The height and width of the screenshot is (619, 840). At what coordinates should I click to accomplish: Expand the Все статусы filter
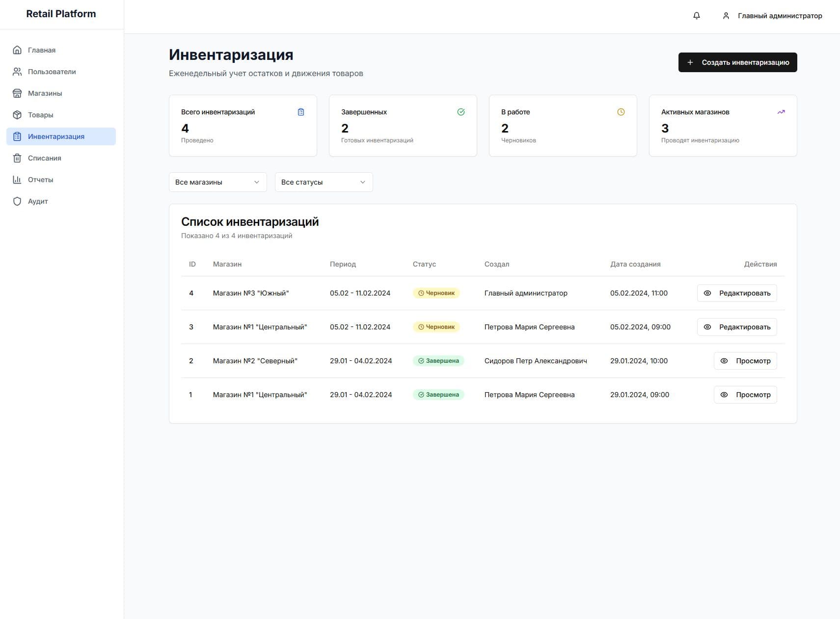pyautogui.click(x=324, y=182)
